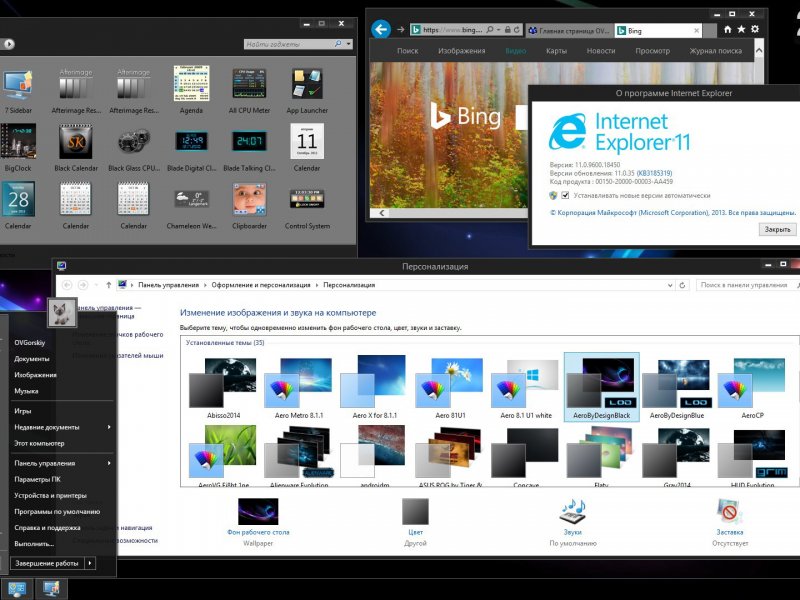The image size is (800, 600).
Task: Refresh the Bing page in Internet Explorer
Action: (x=516, y=30)
